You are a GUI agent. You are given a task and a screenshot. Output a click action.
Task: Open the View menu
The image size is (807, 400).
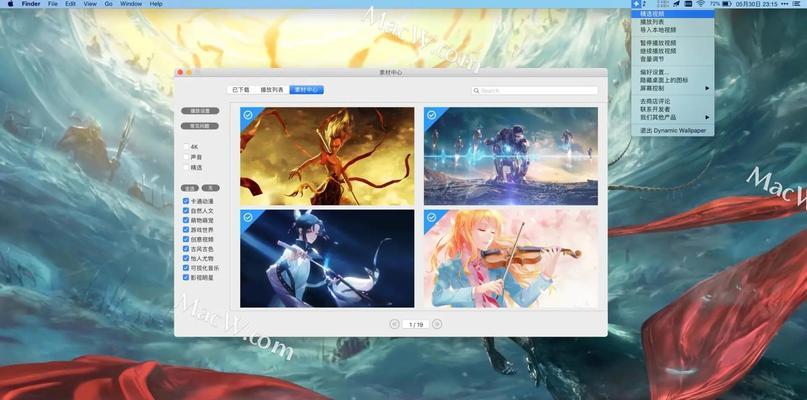(90, 4)
